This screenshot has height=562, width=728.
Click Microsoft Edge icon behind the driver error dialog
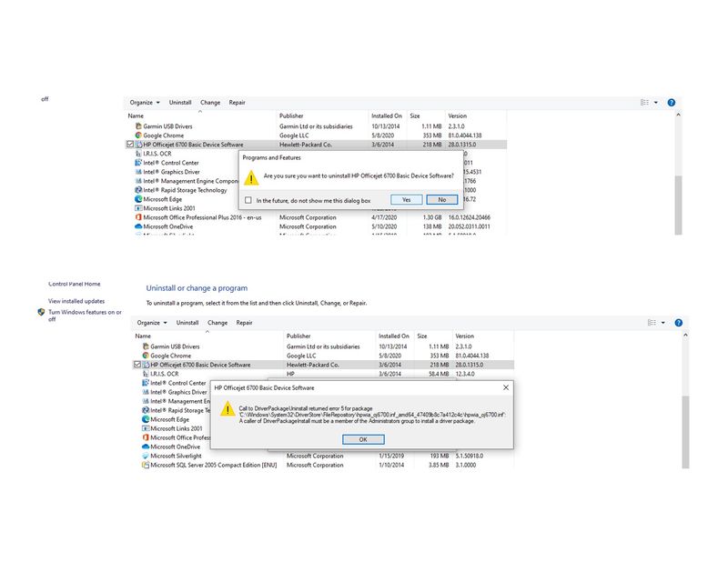tap(146, 419)
